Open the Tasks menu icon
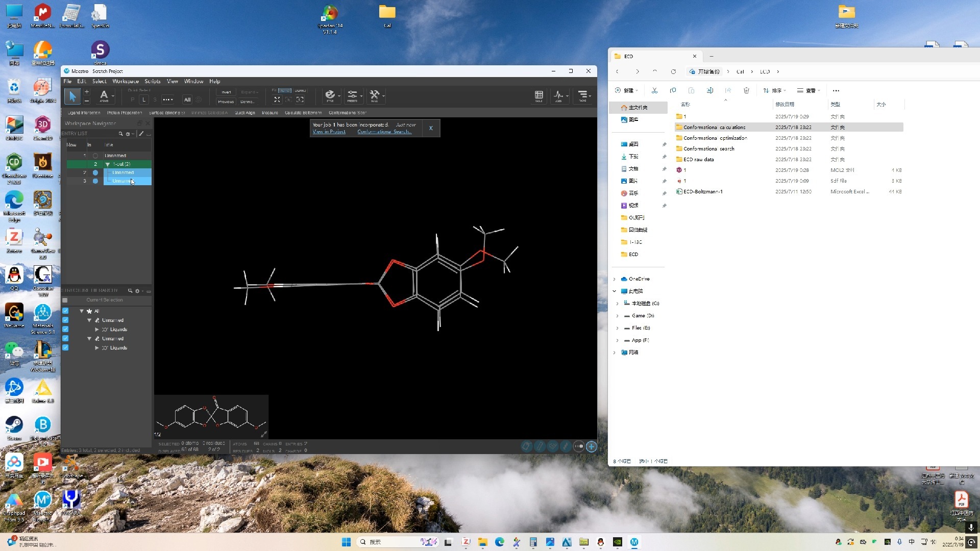 582,95
